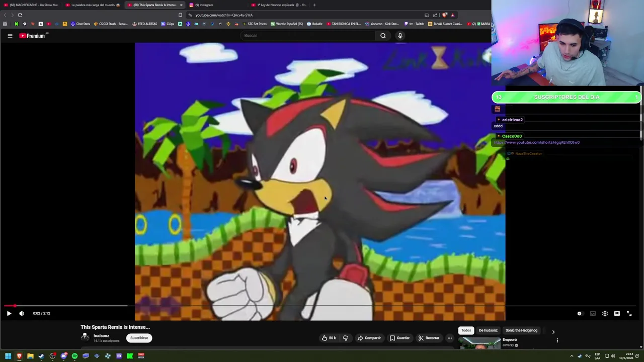
Task: Mute the video volume speaker
Action: [x=22, y=313]
